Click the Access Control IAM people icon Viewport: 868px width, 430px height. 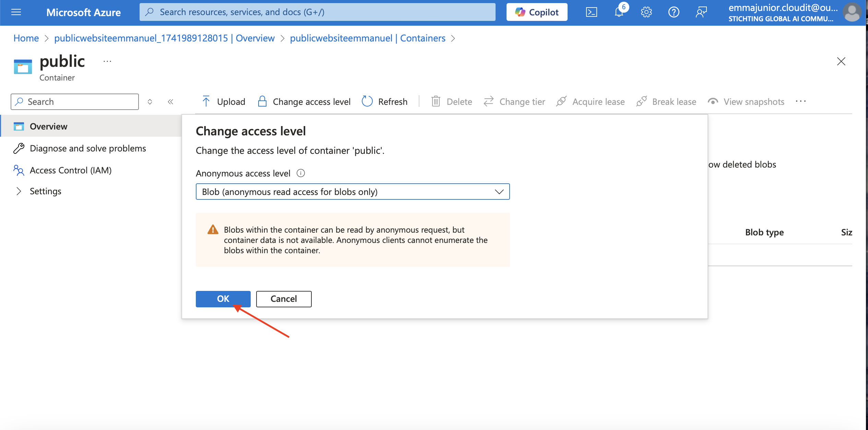click(19, 170)
